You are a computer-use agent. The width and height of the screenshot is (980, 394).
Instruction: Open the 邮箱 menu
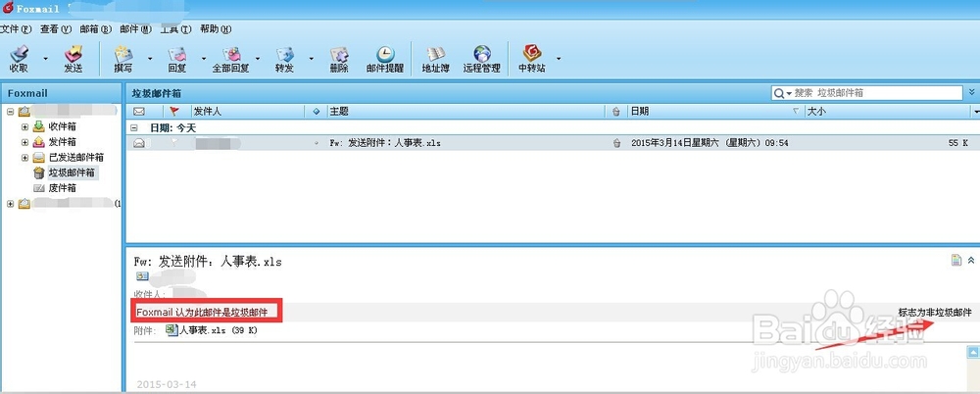point(96,28)
